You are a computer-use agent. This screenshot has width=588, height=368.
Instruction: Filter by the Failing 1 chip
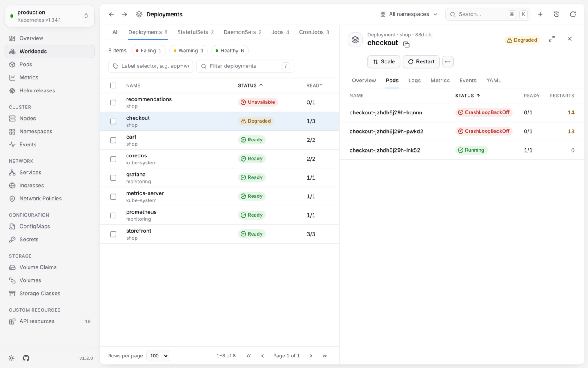149,51
